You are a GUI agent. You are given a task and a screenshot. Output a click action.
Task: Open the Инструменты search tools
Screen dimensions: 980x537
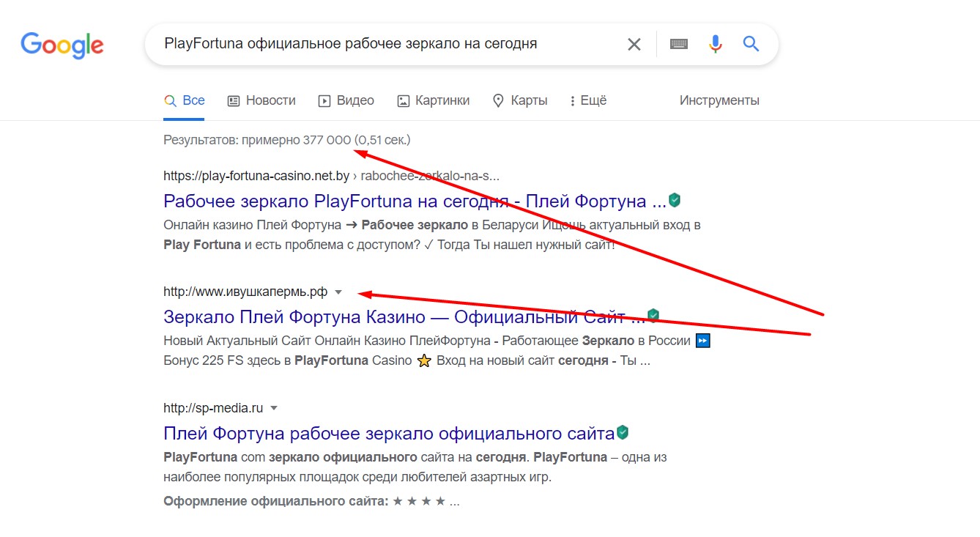[719, 100]
